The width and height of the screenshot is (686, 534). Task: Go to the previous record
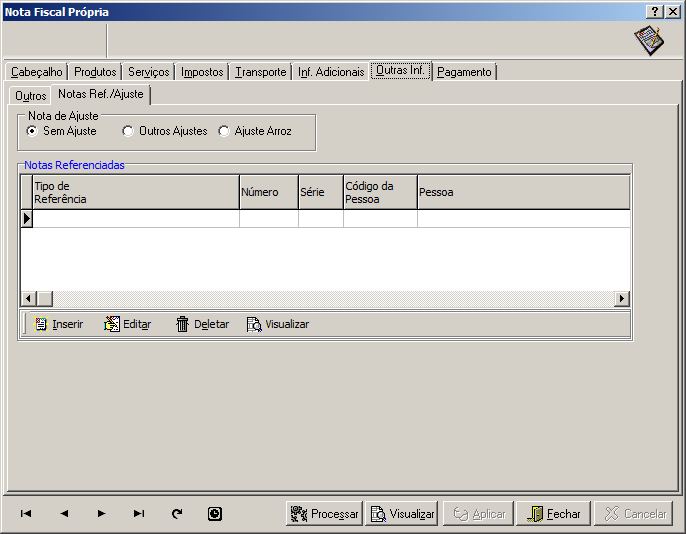click(64, 514)
